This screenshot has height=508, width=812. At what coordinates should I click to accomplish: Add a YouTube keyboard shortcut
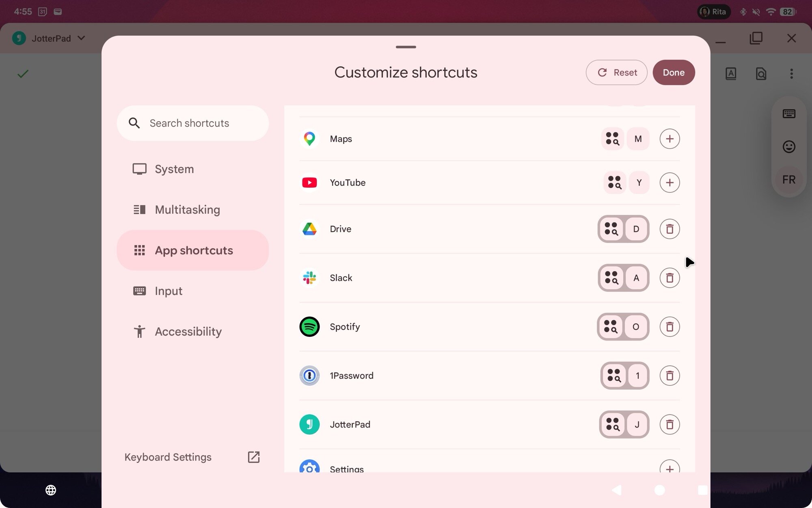pos(670,182)
